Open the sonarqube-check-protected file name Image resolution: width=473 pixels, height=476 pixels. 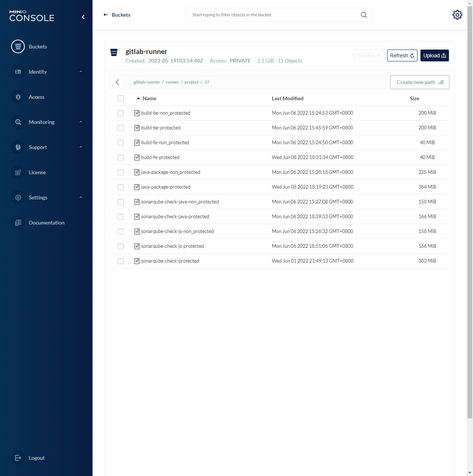pos(170,261)
